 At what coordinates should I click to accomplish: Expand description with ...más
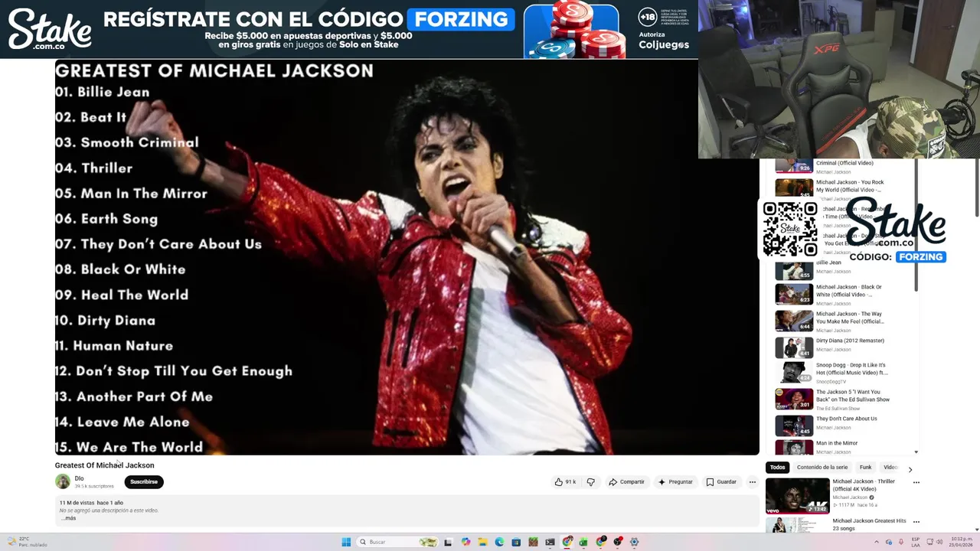coord(68,518)
